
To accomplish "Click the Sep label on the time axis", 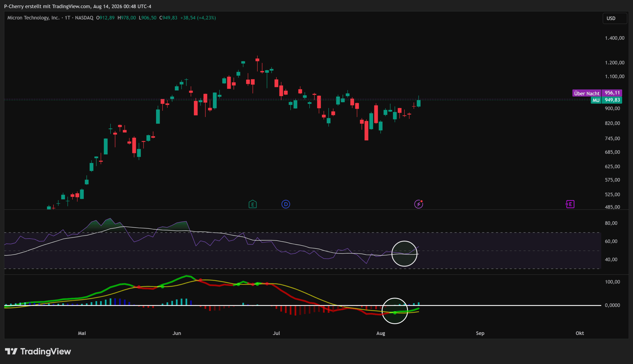I will click(480, 333).
